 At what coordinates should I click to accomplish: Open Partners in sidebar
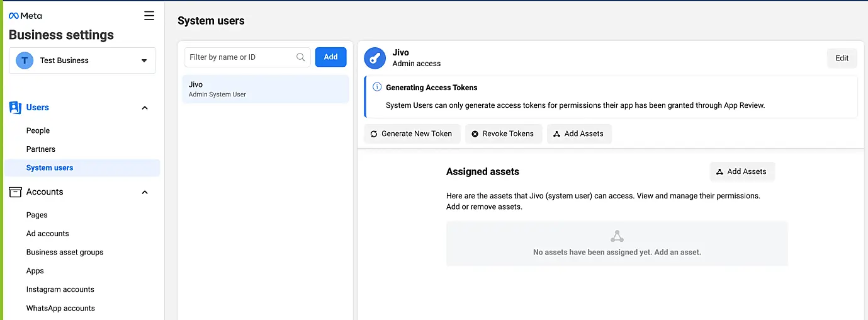[41, 149]
